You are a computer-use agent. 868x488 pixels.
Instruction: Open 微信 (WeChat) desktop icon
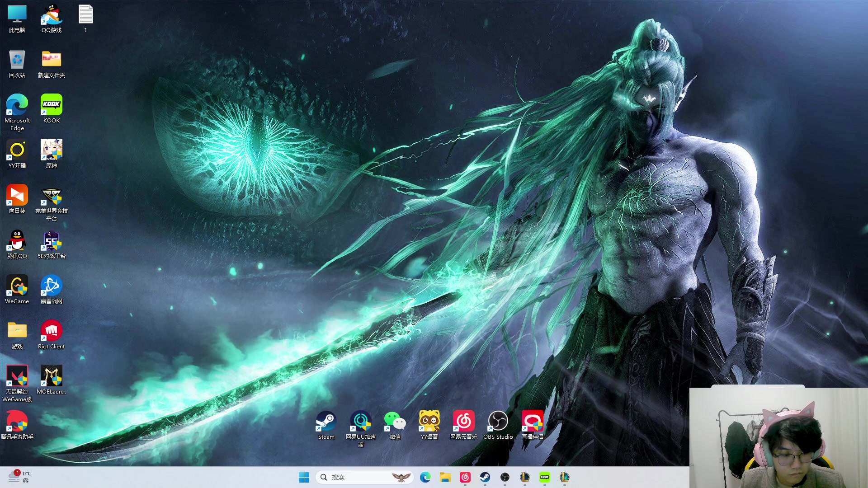coord(395,422)
